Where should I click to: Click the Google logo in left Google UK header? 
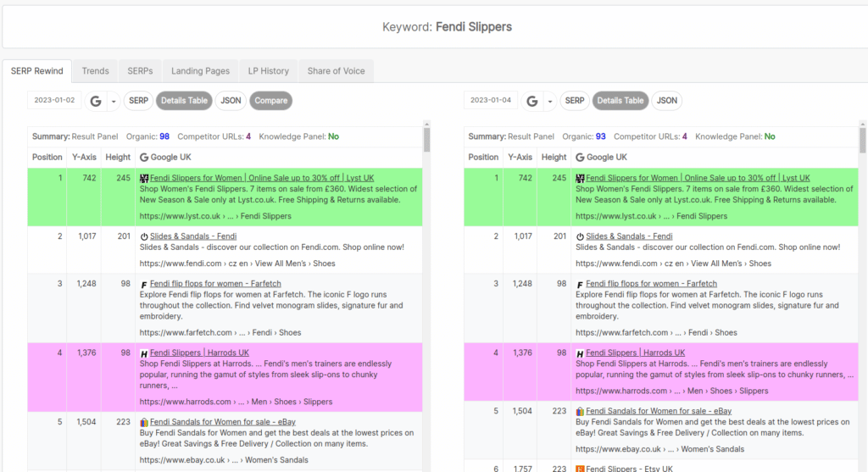pos(144,158)
